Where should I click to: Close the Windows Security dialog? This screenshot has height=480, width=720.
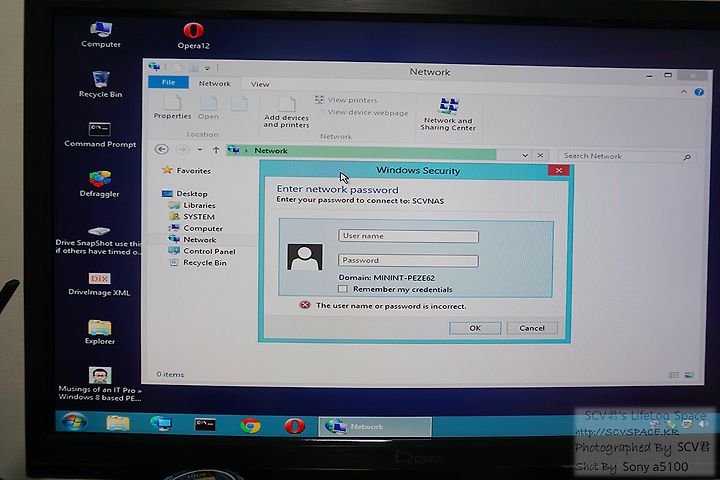(559, 170)
